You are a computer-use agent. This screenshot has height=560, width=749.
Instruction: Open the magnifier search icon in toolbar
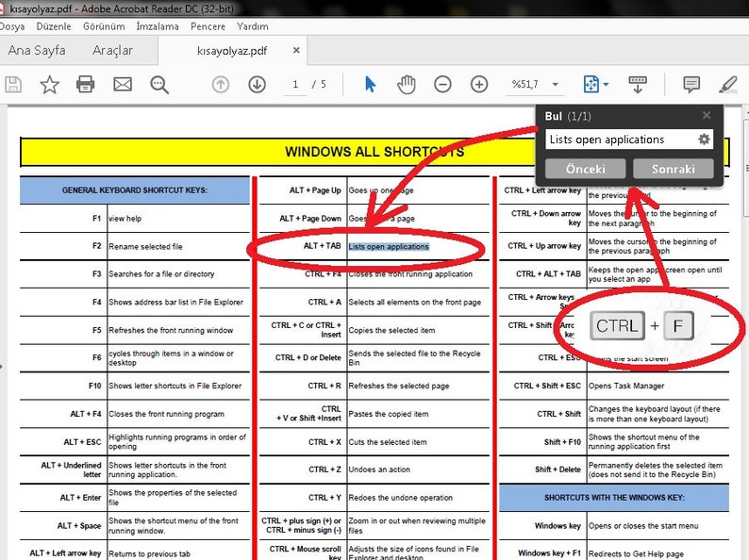(159, 85)
